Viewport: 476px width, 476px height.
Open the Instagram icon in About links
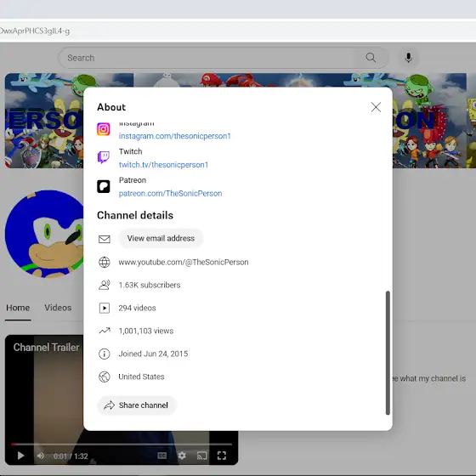[104, 129]
